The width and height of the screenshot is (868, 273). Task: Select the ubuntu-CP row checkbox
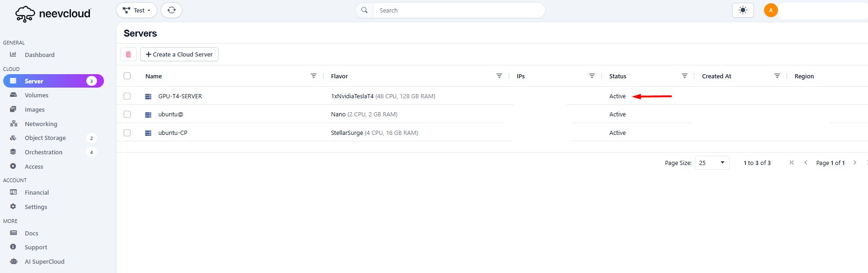coord(127,133)
